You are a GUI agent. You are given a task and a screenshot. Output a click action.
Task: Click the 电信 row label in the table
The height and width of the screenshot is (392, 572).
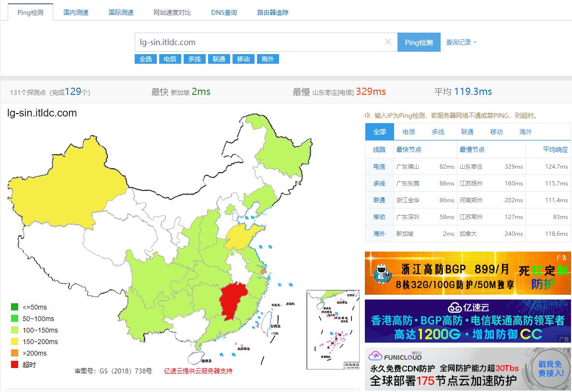pos(379,167)
